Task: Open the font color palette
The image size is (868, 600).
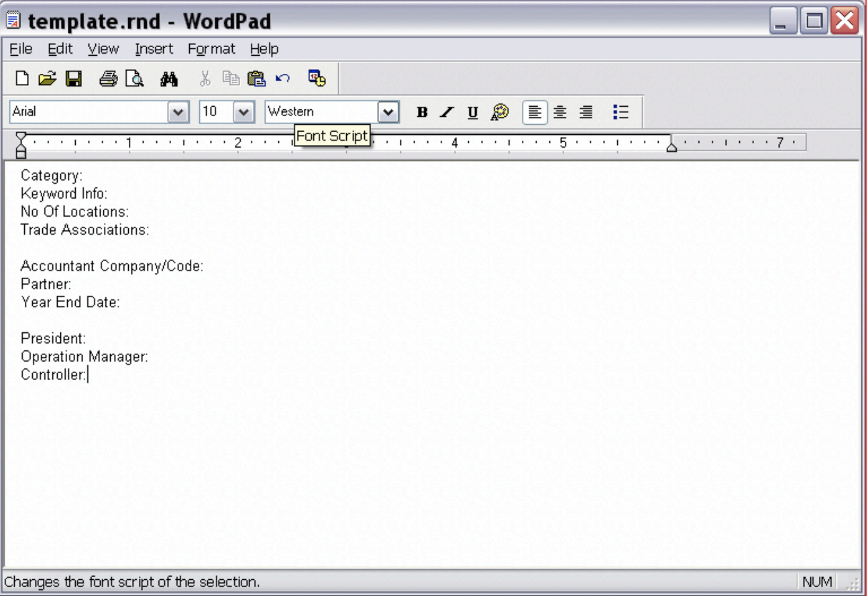Action: [x=500, y=113]
